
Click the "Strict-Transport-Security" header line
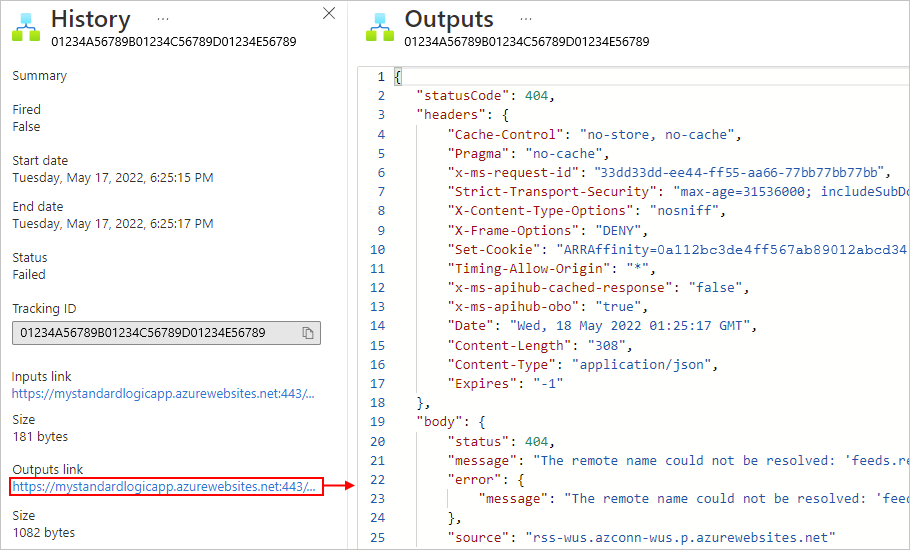678,191
